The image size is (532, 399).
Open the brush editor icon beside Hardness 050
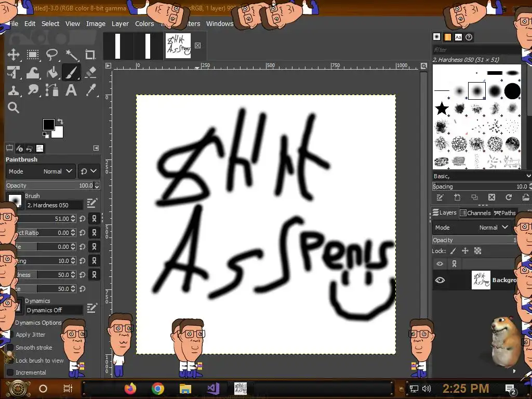click(x=92, y=203)
